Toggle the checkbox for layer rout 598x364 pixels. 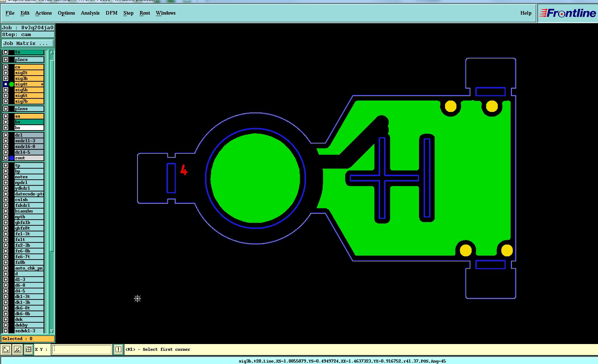[6, 158]
